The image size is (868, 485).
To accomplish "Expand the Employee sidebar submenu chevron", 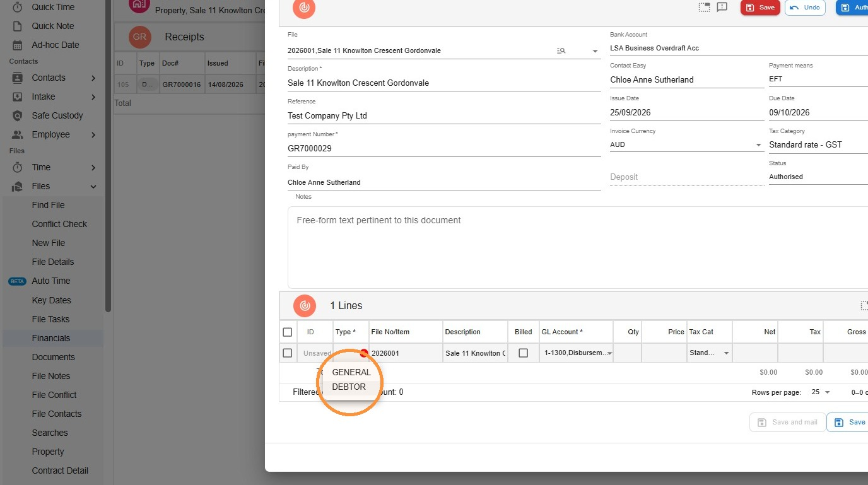I will 93,135.
